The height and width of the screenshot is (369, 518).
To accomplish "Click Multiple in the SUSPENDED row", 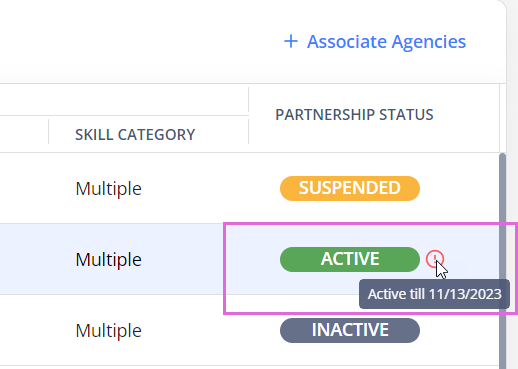I will point(108,189).
